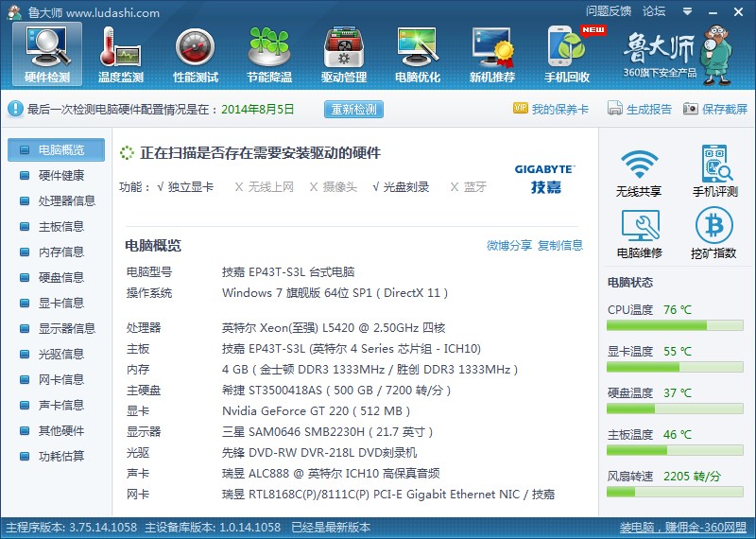Click the 显卡温度 progress bar

[675, 367]
